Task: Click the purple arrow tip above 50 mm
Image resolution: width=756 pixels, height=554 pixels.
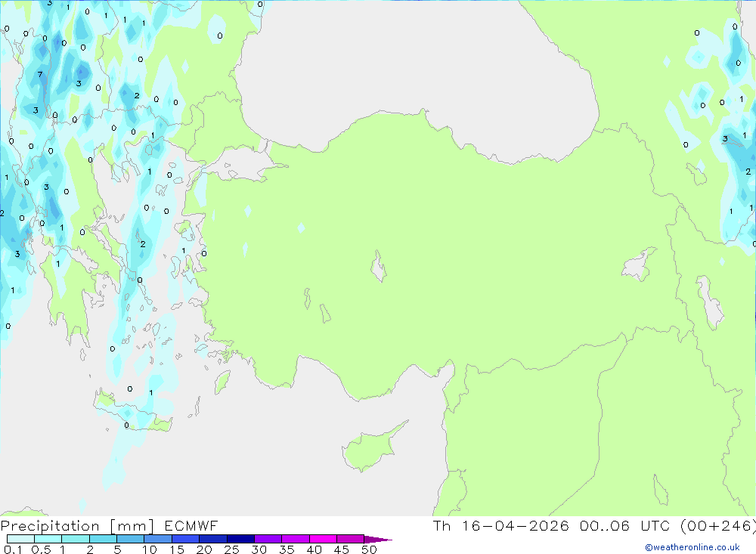Action: click(x=379, y=540)
